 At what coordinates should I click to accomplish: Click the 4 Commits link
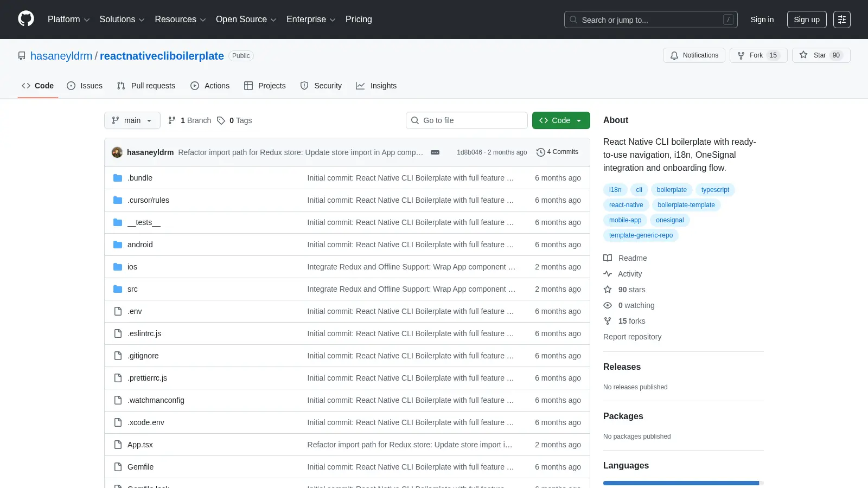pyautogui.click(x=557, y=152)
